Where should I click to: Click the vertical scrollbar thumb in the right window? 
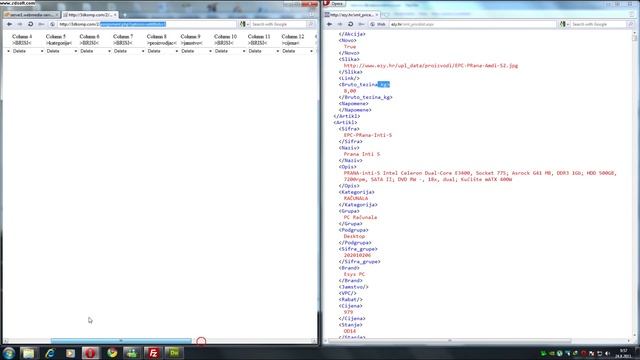coord(634,38)
